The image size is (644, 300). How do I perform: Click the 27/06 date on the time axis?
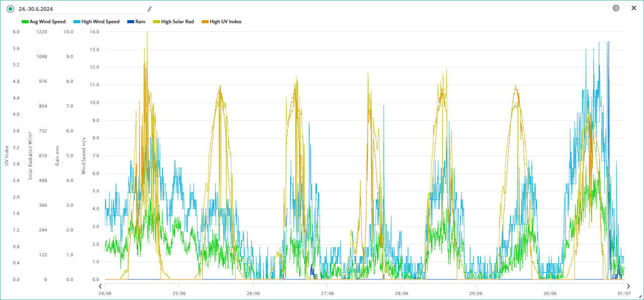[x=327, y=293]
